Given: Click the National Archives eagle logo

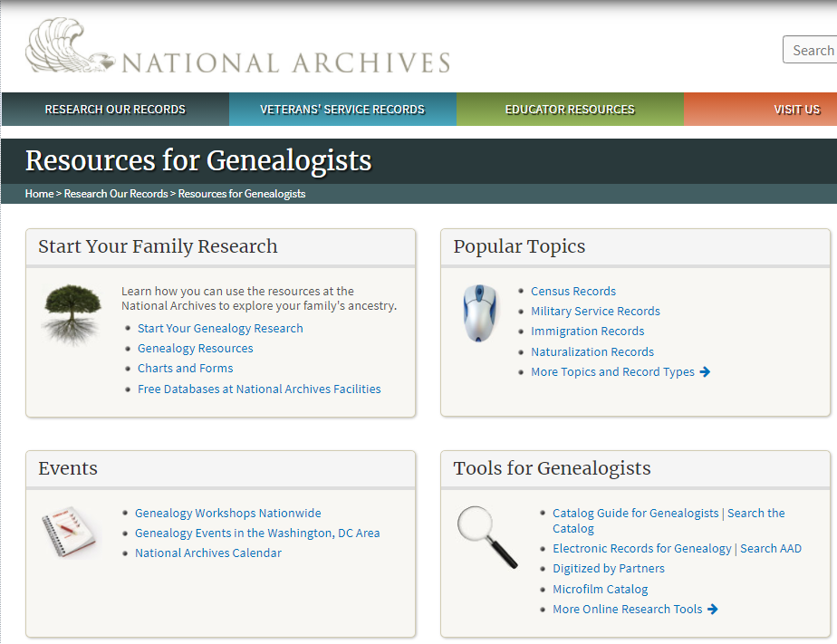Looking at the screenshot, I should pyautogui.click(x=72, y=47).
